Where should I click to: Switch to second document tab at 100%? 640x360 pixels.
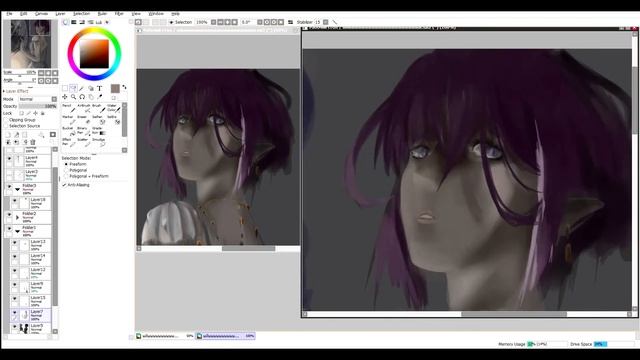[226, 336]
